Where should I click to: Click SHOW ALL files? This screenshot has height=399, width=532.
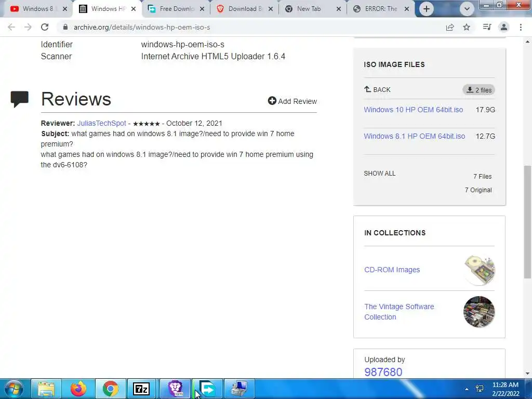[379, 174]
